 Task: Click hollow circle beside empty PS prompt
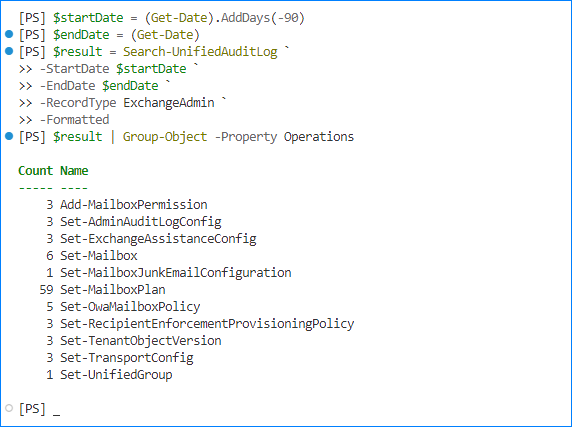pos(9,408)
